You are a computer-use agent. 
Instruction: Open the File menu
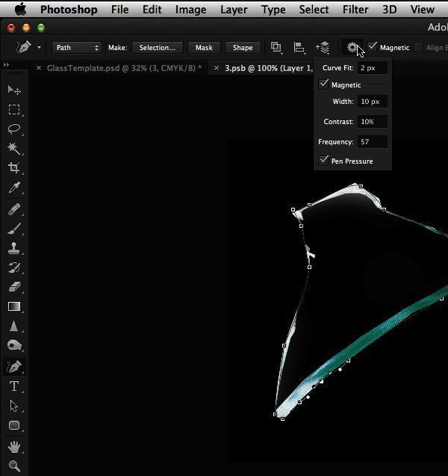point(119,10)
